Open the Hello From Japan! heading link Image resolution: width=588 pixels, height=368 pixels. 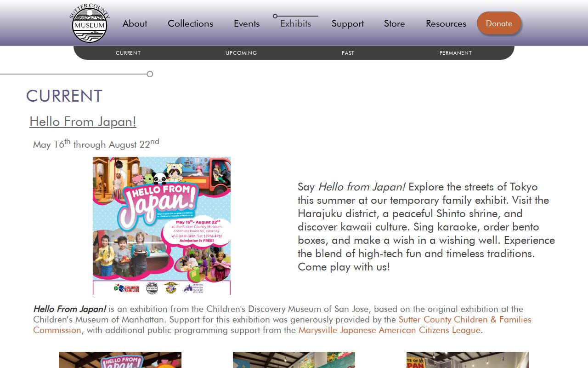83,121
